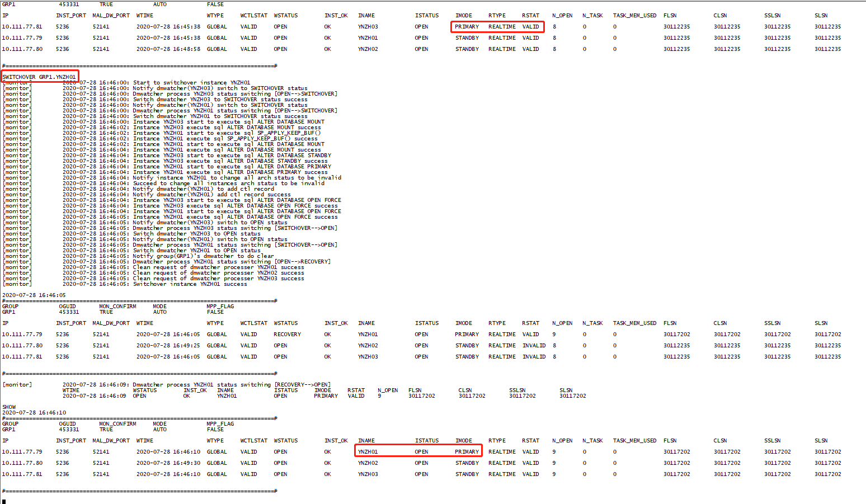
Task: Click "Switch dmwatcher YNZH03 to SWITCHOVER status success"
Action: coord(220,100)
